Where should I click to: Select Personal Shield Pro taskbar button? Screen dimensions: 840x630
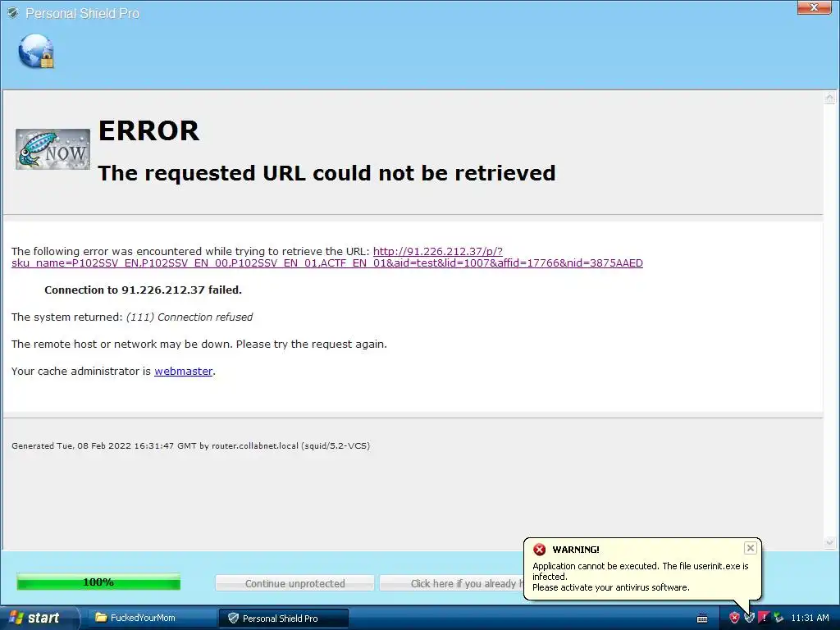283,619
